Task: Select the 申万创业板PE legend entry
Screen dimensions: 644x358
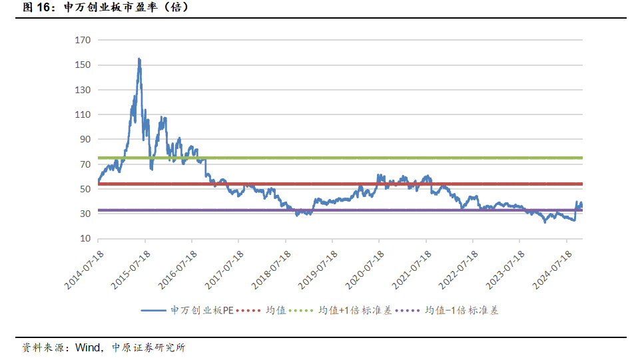Action: click(200, 311)
